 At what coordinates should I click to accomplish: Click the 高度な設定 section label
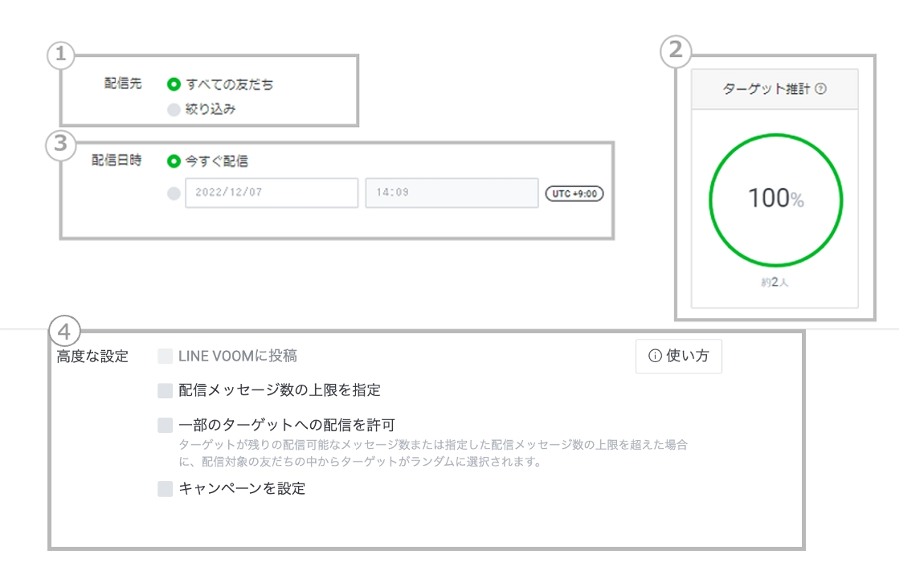pyautogui.click(x=92, y=357)
